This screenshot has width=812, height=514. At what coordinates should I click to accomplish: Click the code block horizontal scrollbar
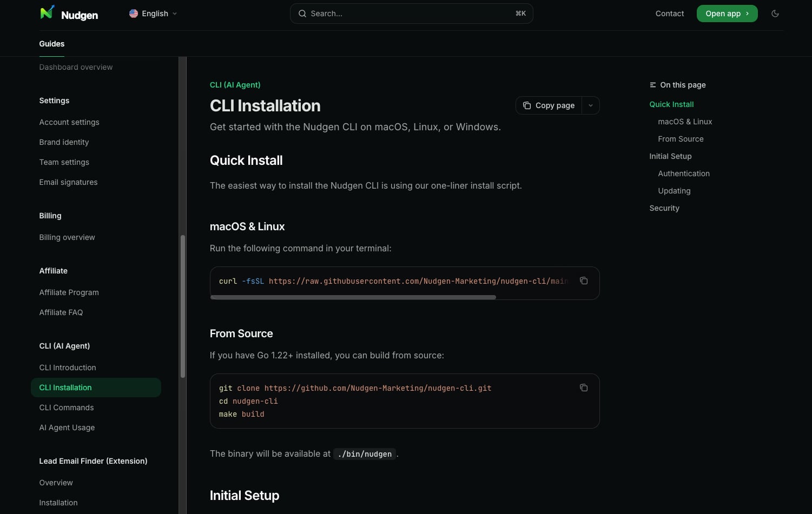353,297
